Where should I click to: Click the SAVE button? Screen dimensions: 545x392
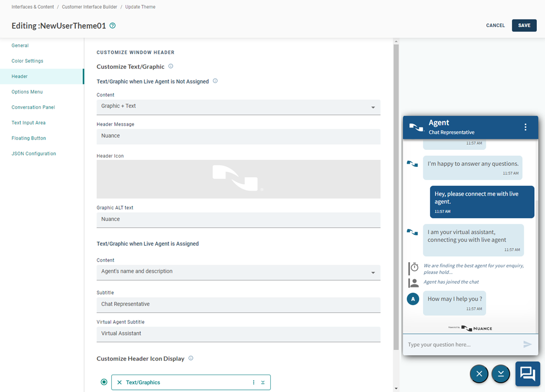pos(524,25)
